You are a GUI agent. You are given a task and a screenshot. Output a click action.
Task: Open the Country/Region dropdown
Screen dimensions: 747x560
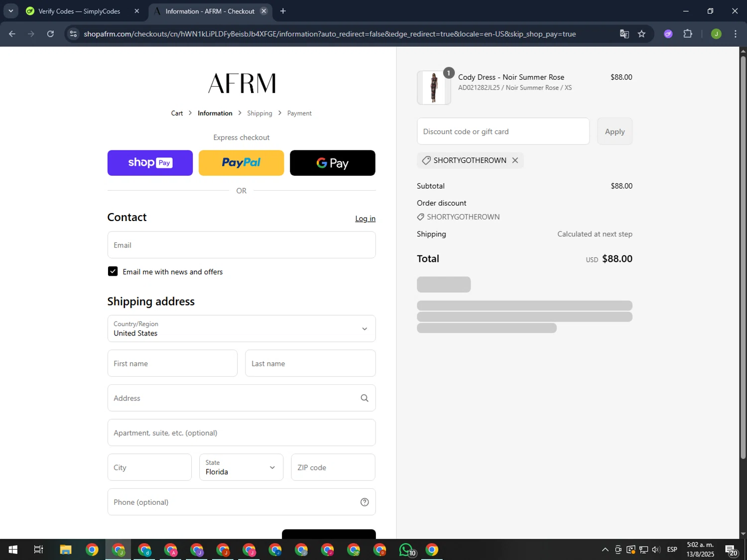pyautogui.click(x=242, y=329)
